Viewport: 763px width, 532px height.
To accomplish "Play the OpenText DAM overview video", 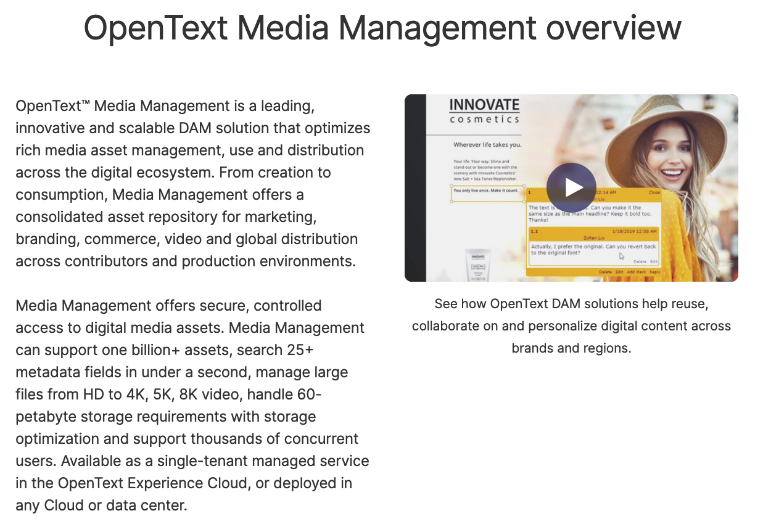I will point(571,187).
